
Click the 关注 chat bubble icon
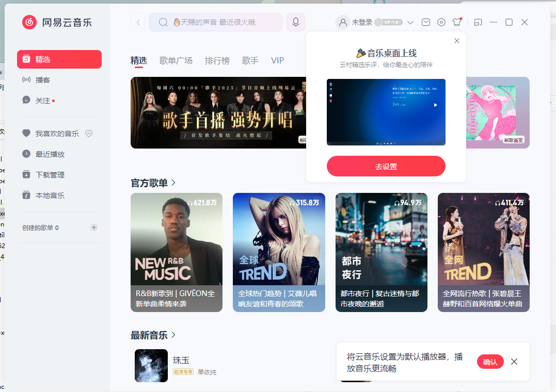tap(26, 100)
